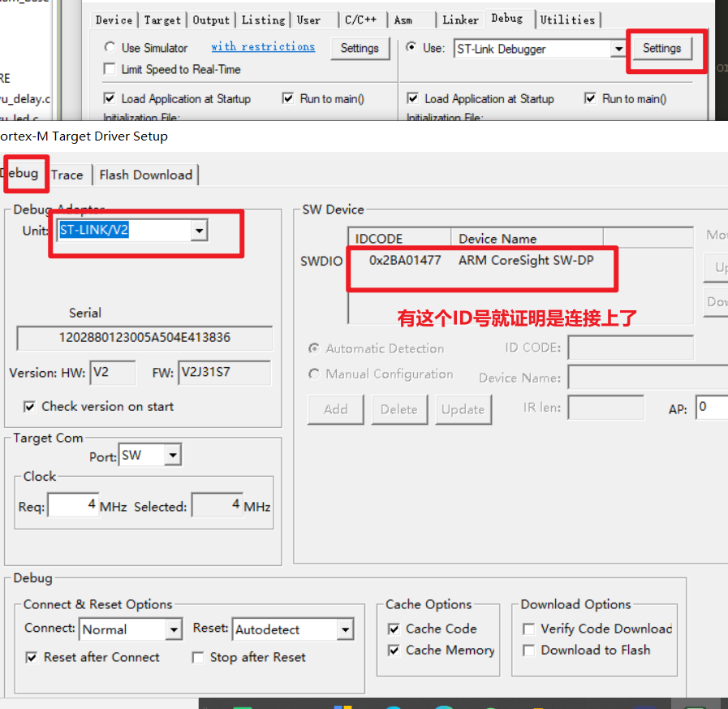Toggle debugger Run to main() checkbox
The width and height of the screenshot is (728, 709).
click(590, 98)
